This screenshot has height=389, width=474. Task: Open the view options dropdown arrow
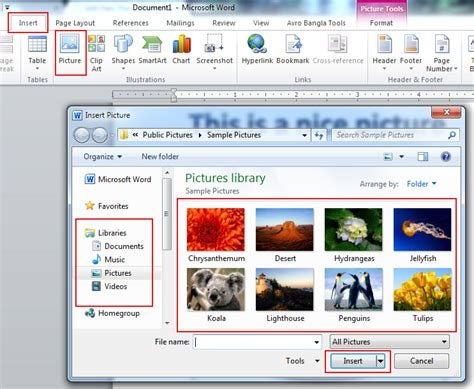pyautogui.click(x=401, y=156)
